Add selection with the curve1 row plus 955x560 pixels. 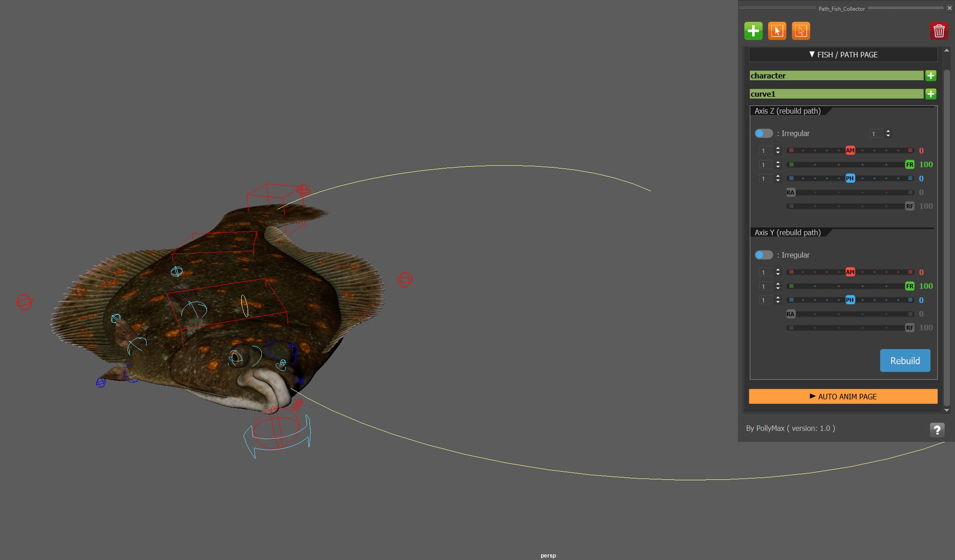click(931, 94)
